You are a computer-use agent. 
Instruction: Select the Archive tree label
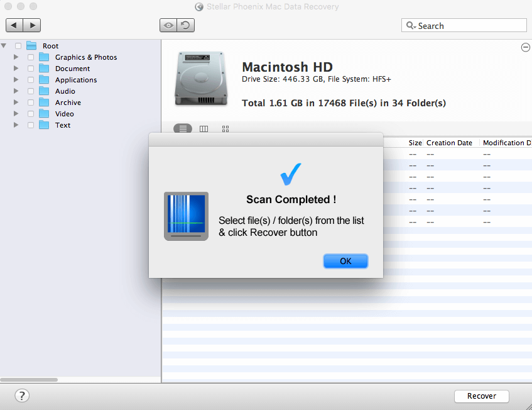pos(68,102)
